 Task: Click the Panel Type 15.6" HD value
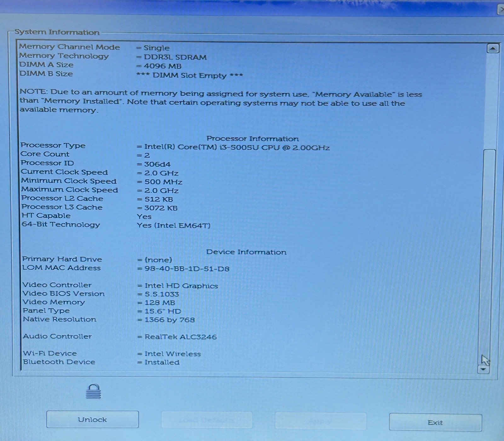click(163, 311)
